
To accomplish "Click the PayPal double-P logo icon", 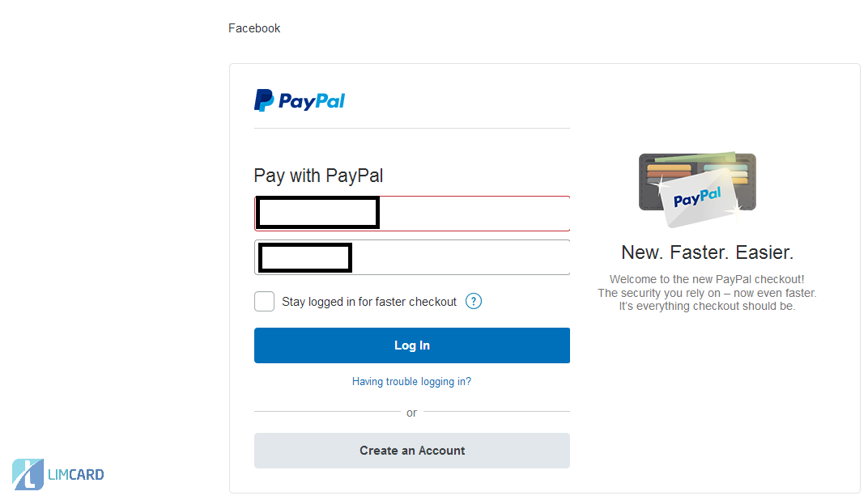I will pos(264,100).
